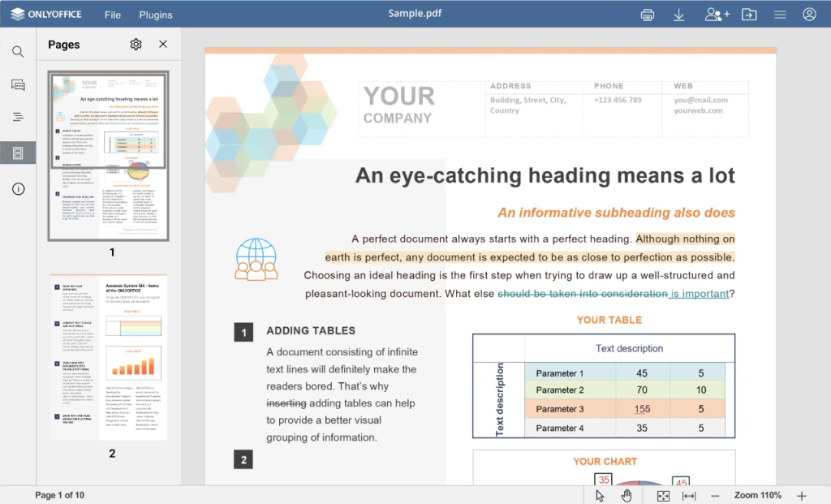This screenshot has width=831, height=504.
Task: Open the share access rights icon
Action: [x=717, y=15]
